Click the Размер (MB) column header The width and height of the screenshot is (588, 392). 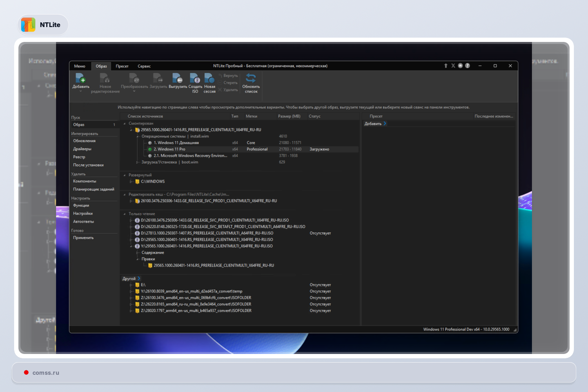coord(289,116)
